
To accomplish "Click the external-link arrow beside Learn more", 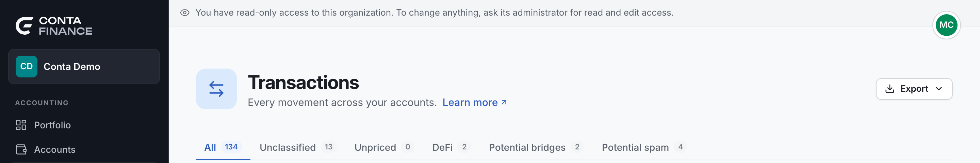I will point(504,102).
